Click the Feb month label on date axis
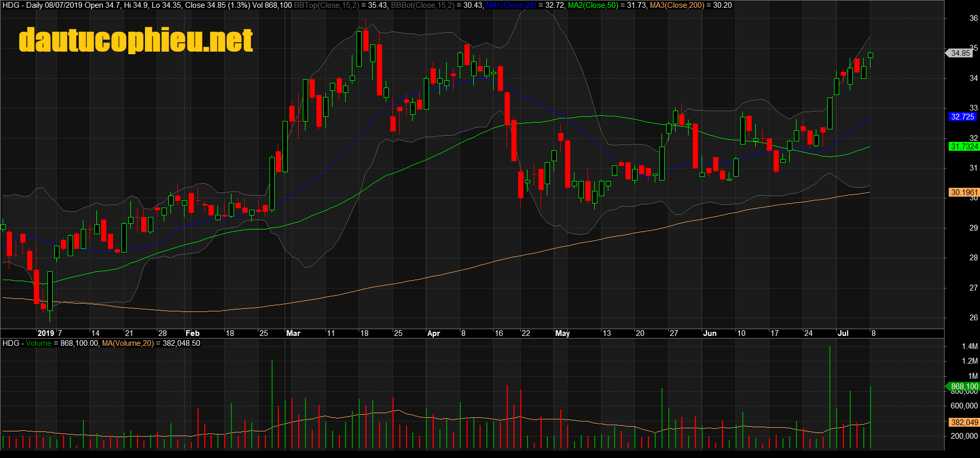This screenshot has height=458, width=980. pyautogui.click(x=192, y=333)
